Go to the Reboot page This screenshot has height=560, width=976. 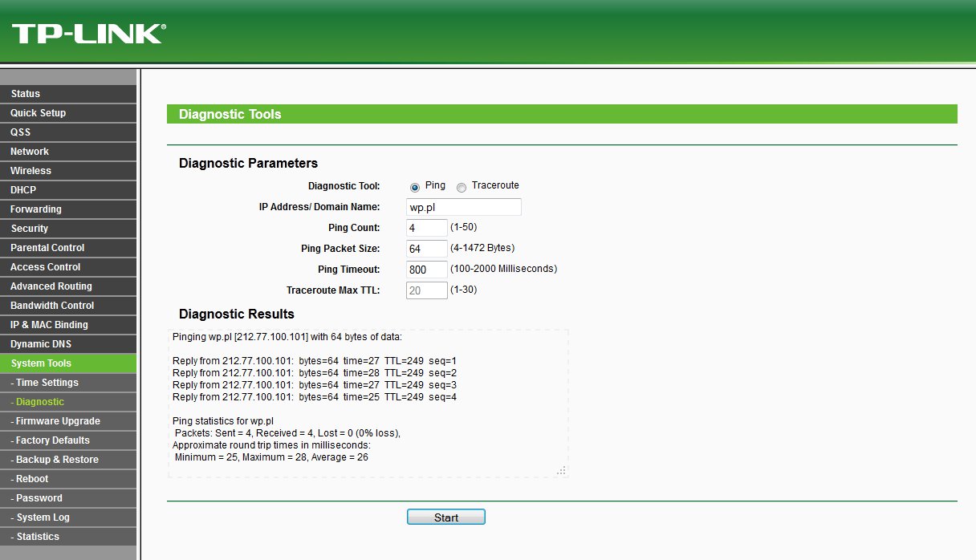tap(68, 479)
